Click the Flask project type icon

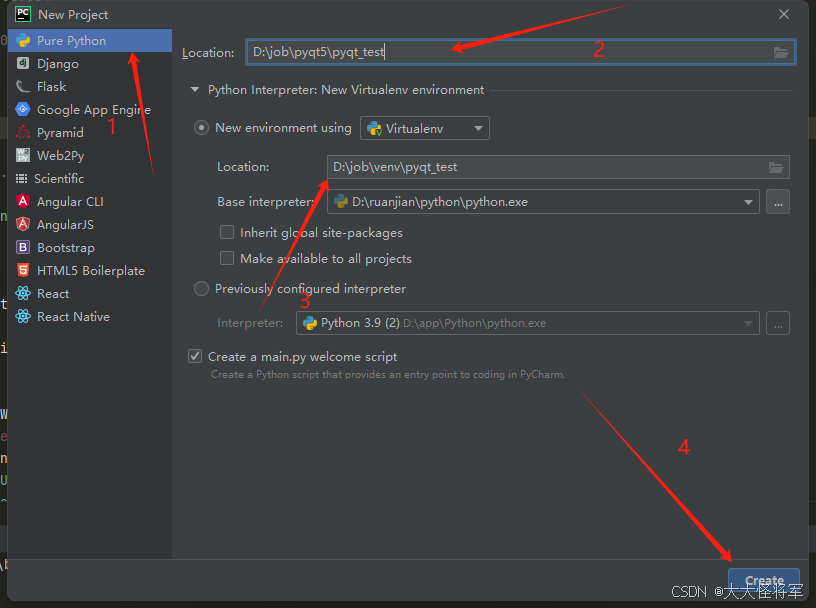coord(23,86)
